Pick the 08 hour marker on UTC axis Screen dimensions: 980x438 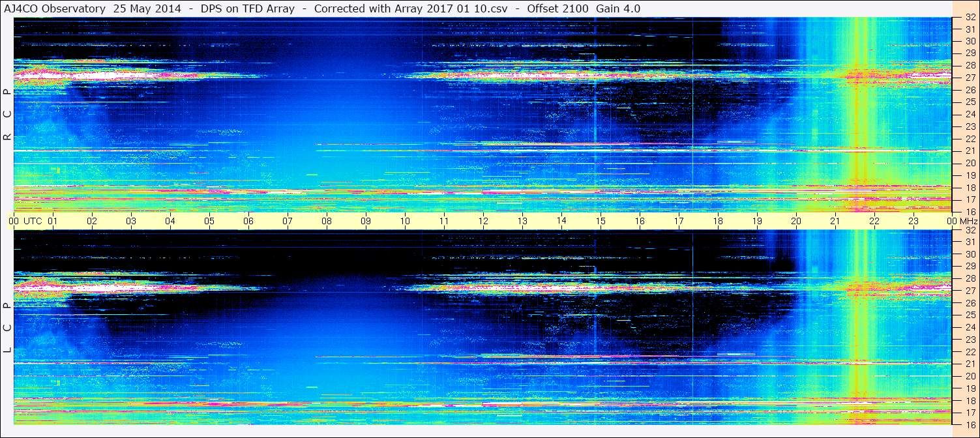tap(327, 221)
